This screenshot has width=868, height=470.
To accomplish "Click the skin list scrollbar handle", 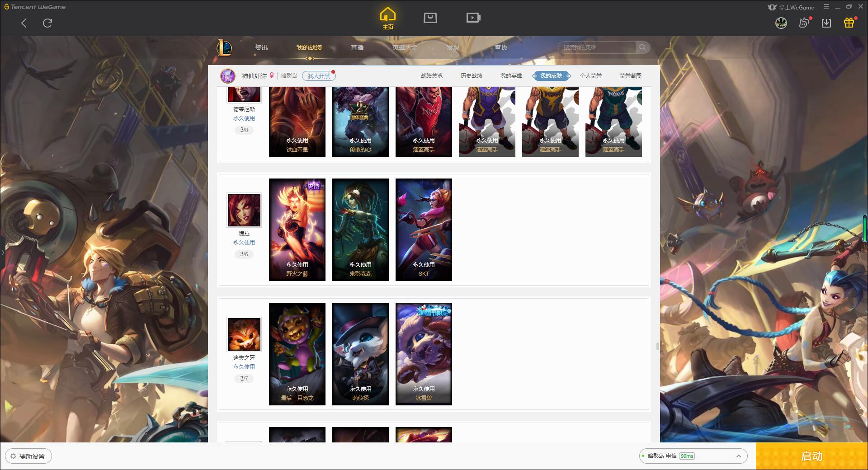I will pos(657,346).
